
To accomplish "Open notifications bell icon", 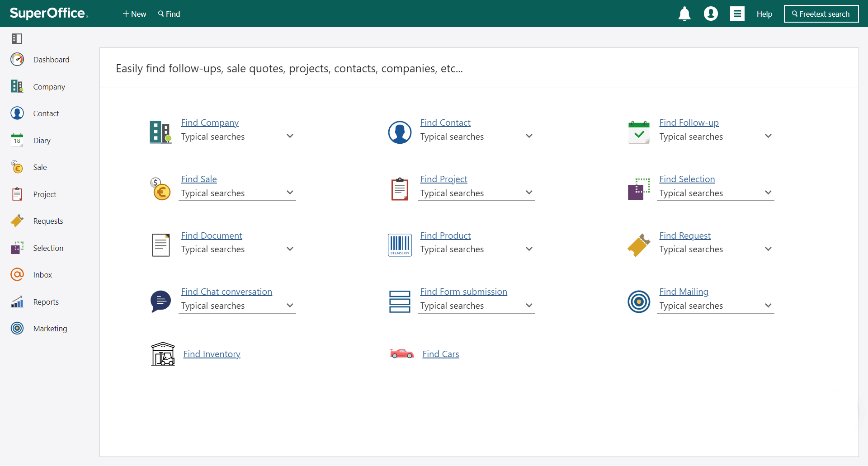I will coord(684,14).
